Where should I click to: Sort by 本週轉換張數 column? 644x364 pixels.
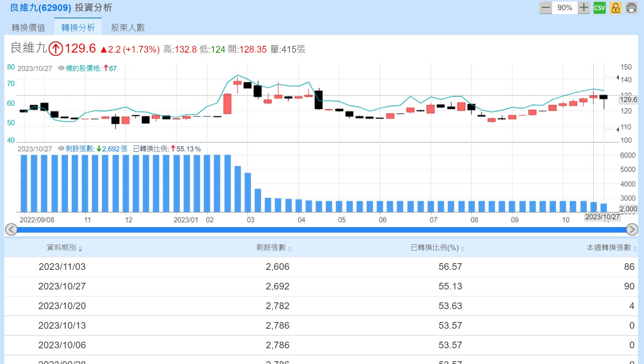pos(611,248)
